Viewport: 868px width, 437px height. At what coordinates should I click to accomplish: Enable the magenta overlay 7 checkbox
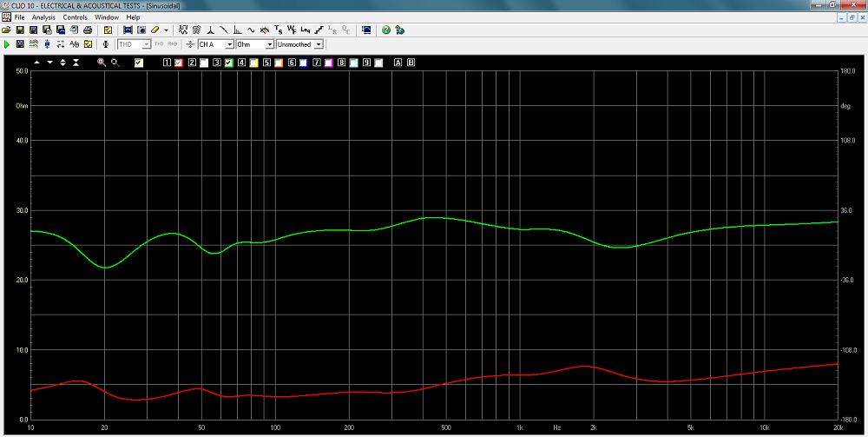(x=328, y=63)
